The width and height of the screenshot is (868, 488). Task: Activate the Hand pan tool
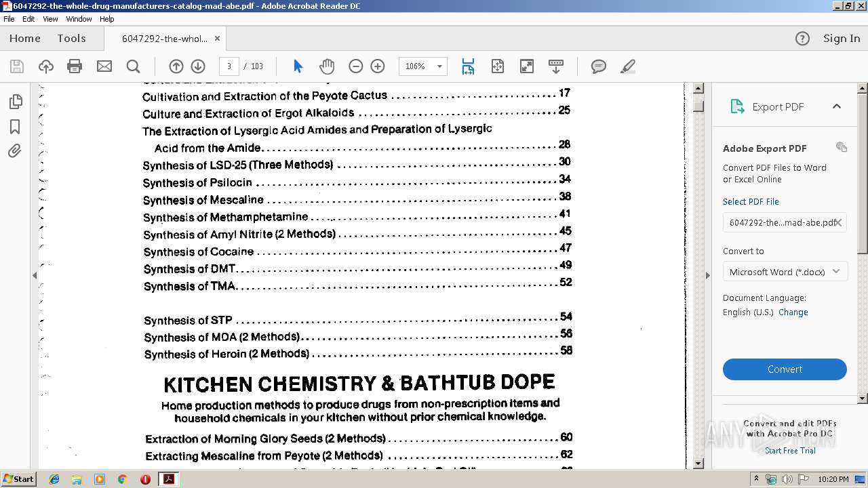point(327,66)
